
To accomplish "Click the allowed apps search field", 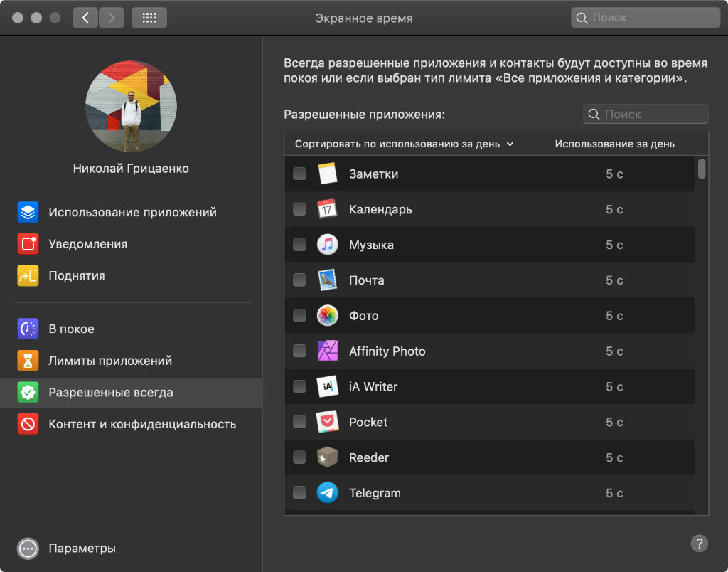I will (x=646, y=114).
